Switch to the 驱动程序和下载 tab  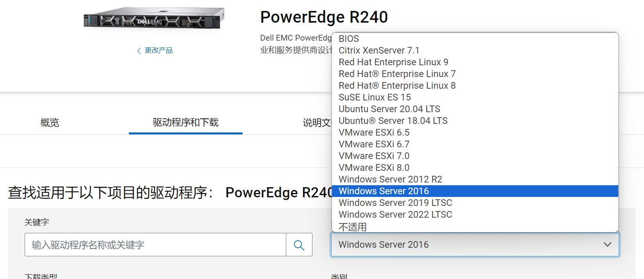point(186,122)
